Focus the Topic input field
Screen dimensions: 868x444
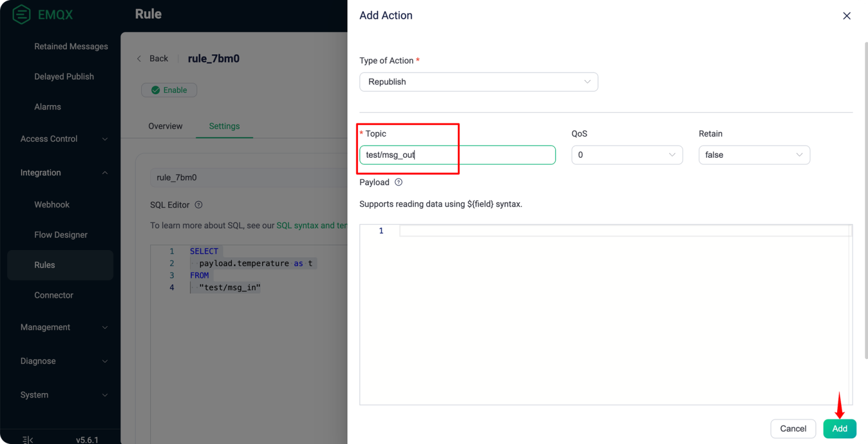457,155
